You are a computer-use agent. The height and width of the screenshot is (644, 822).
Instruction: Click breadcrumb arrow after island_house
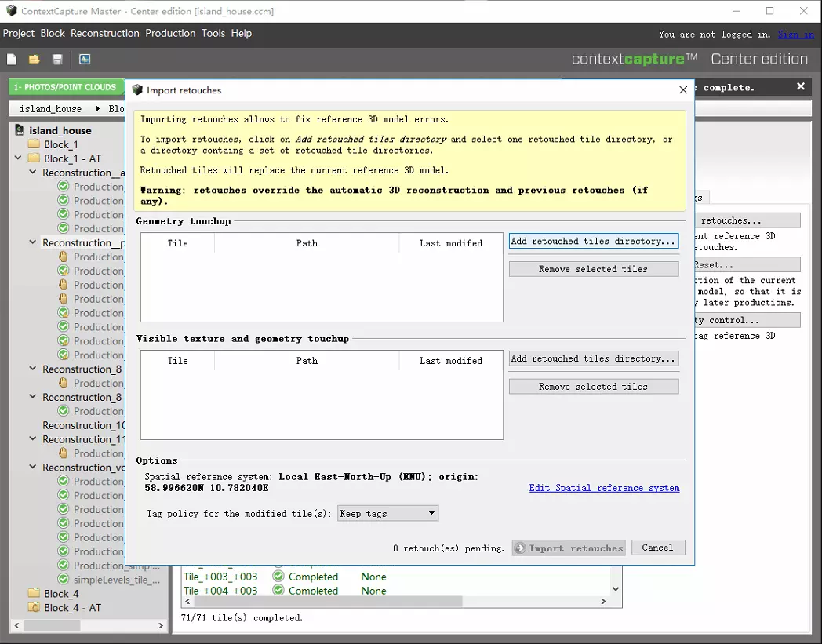(x=97, y=108)
